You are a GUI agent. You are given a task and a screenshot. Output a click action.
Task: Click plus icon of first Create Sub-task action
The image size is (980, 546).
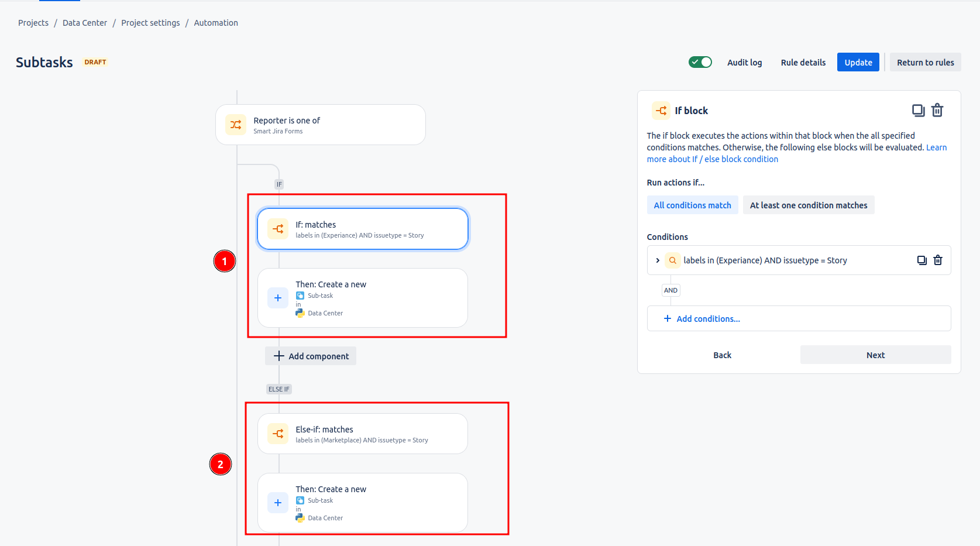[x=278, y=298]
